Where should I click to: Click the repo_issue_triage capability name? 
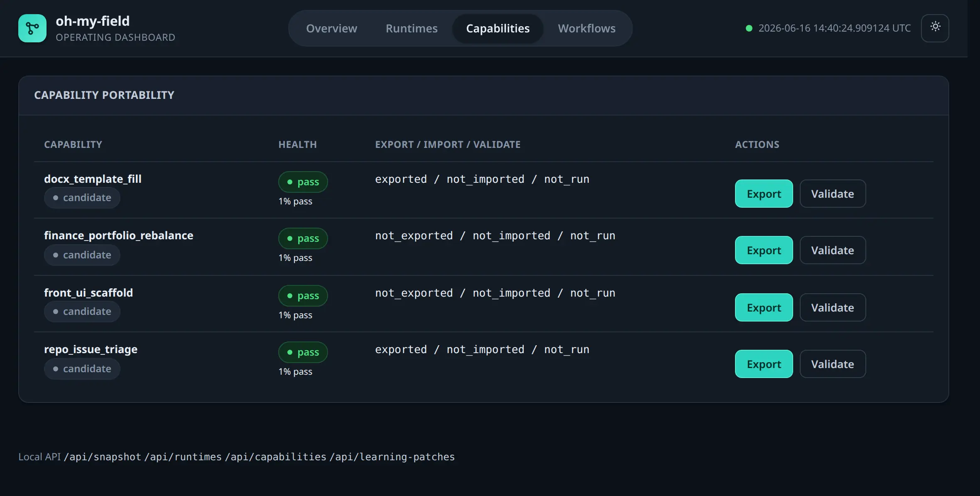[x=91, y=349]
